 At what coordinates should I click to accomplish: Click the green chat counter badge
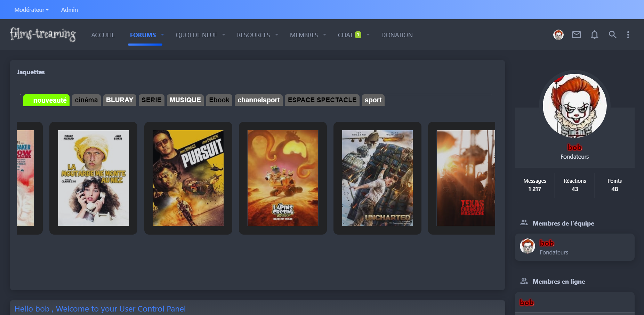(x=358, y=35)
